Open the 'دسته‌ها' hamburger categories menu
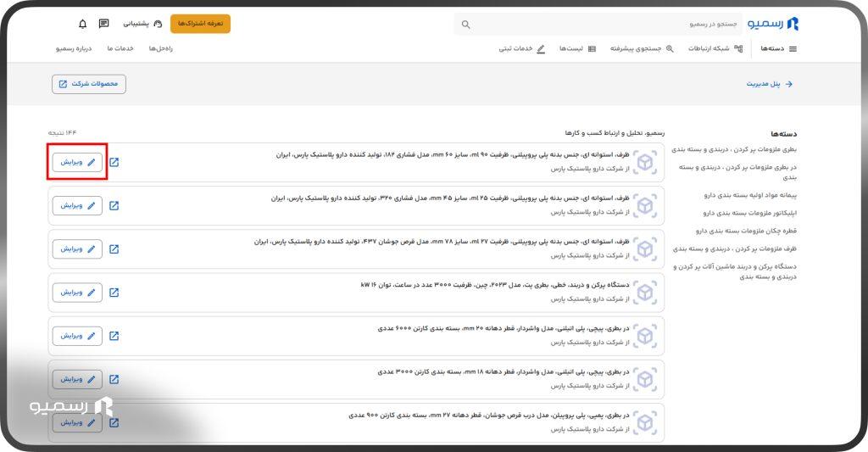Screen dimensions: 868x452 (x=778, y=48)
